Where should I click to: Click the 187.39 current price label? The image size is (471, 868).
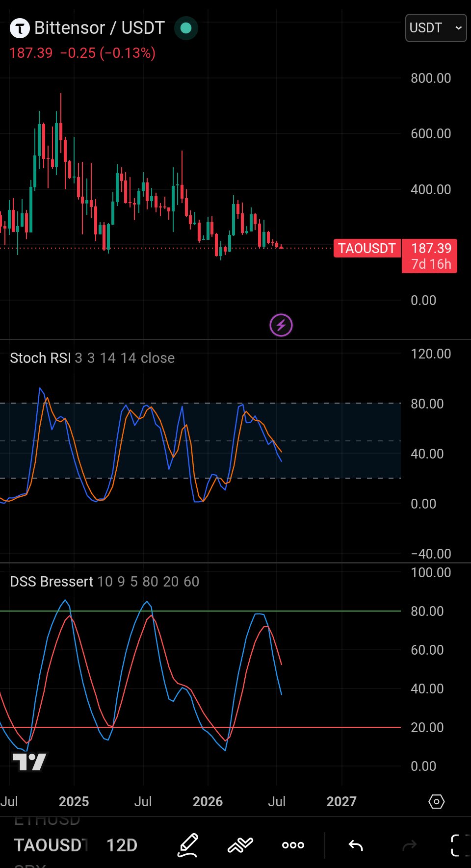point(431,248)
